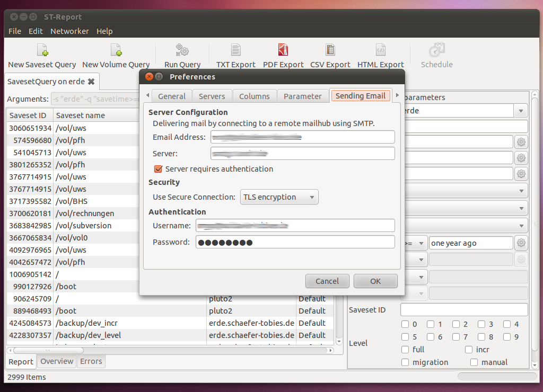
Task: Select the /vol/BHS saveset row
Action: click(73, 201)
